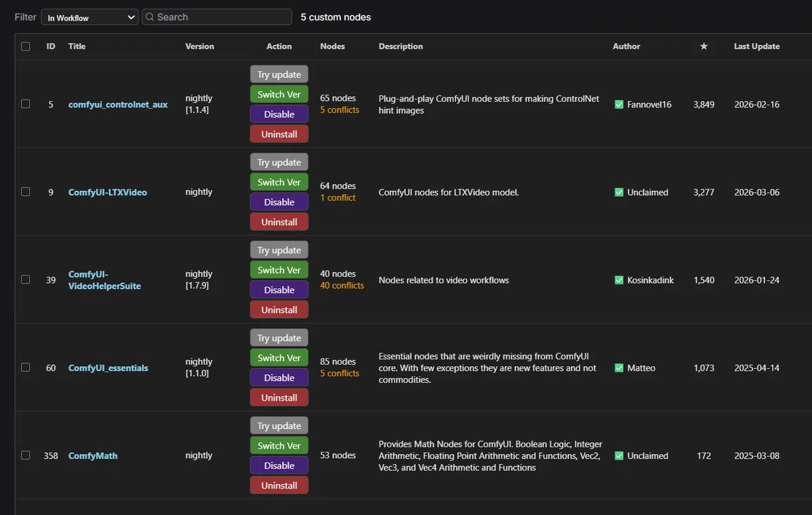Viewport: 812px width, 515px height.
Task: Open Switch Ver for ComfyUI-LTXVideo
Action: [279, 182]
